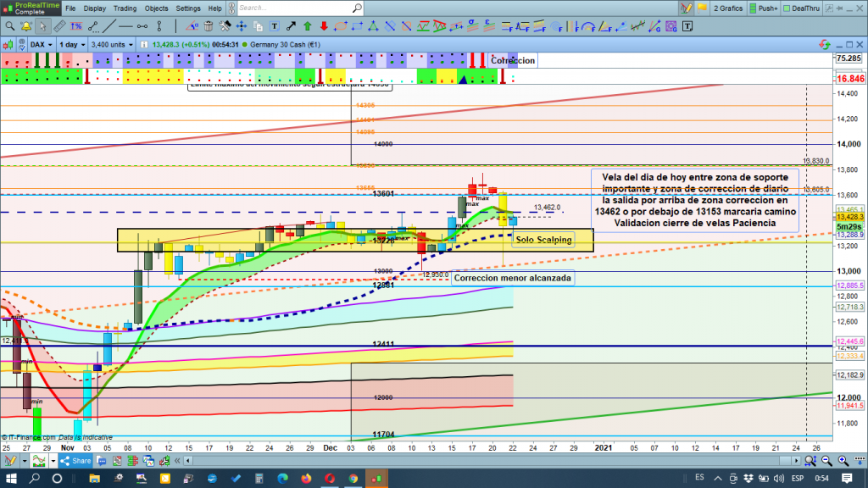The width and height of the screenshot is (868, 488).
Task: Toggle the DealThru indicator
Action: (x=808, y=8)
